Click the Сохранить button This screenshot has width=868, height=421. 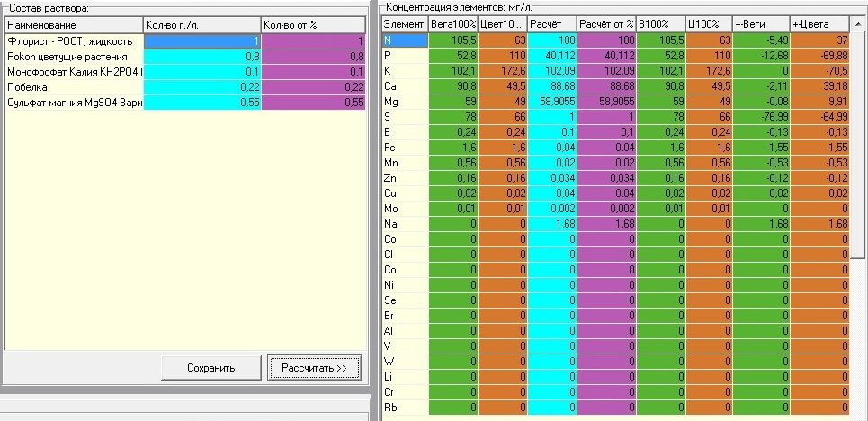pos(210,368)
